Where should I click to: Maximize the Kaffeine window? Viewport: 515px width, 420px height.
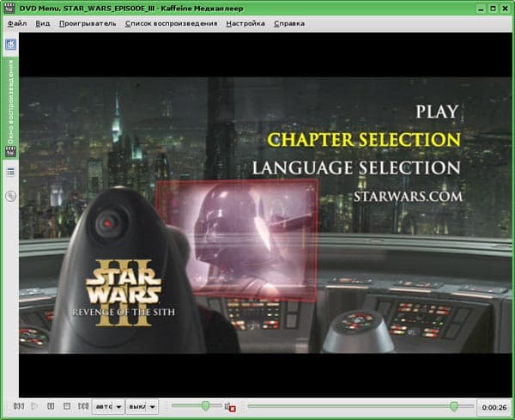(x=493, y=9)
